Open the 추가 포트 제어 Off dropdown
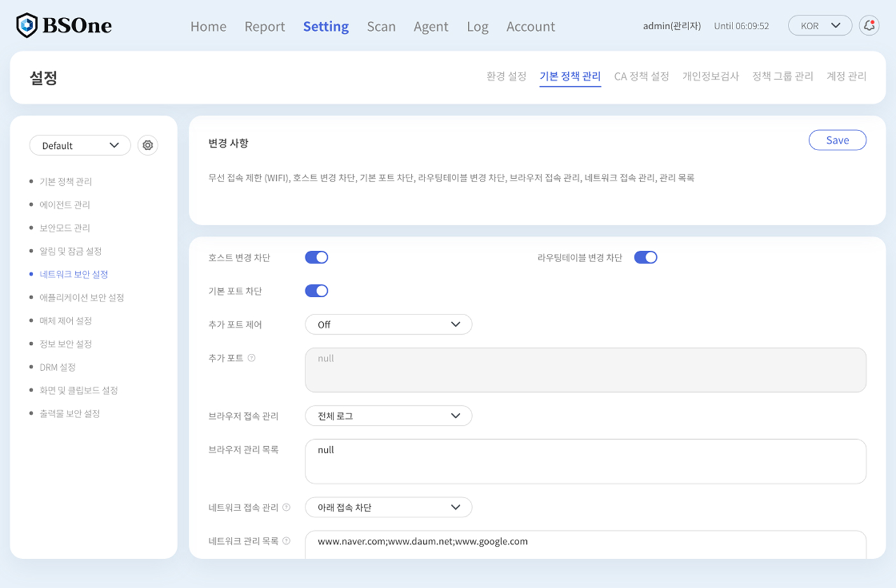Screen dimensions: 896x588 (388, 324)
